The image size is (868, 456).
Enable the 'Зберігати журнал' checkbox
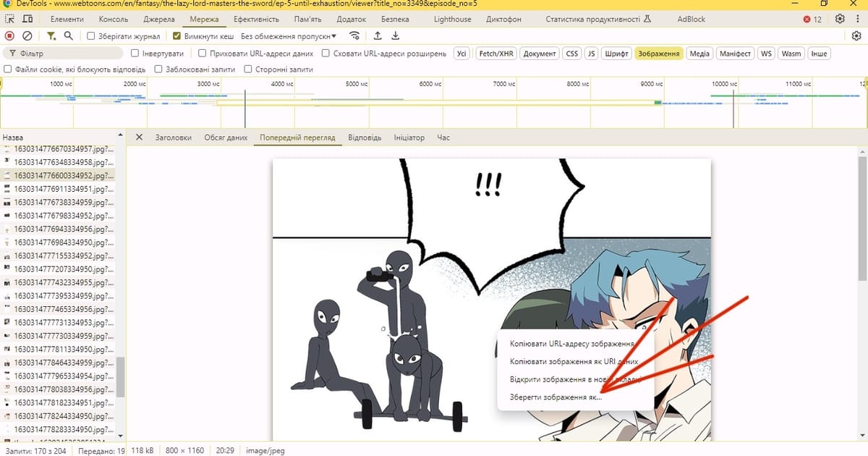[x=91, y=35]
